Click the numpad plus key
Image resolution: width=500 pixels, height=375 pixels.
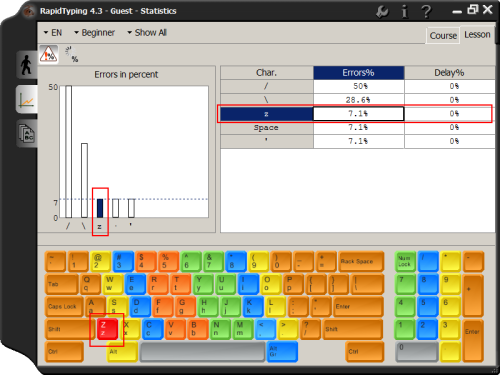click(473, 295)
